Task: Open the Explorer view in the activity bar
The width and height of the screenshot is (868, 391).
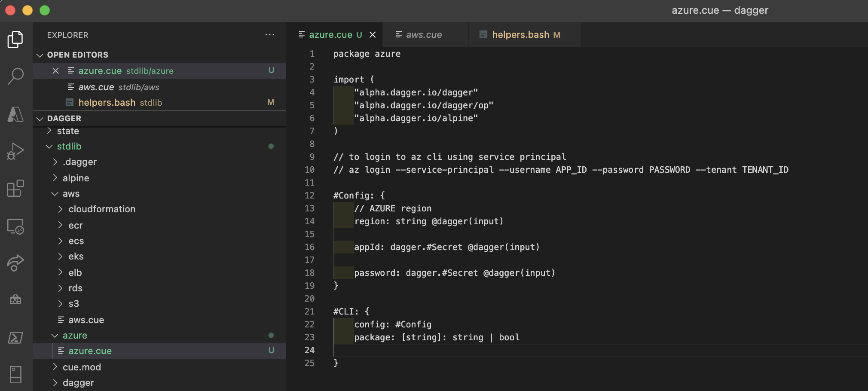Action: point(16,39)
